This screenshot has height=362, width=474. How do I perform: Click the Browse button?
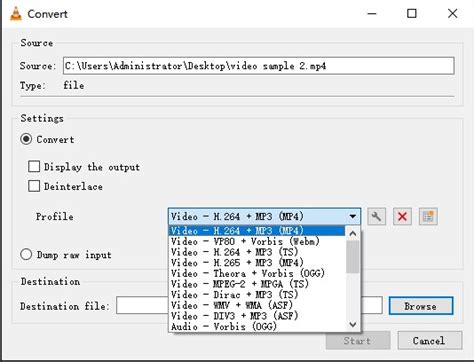[421, 306]
